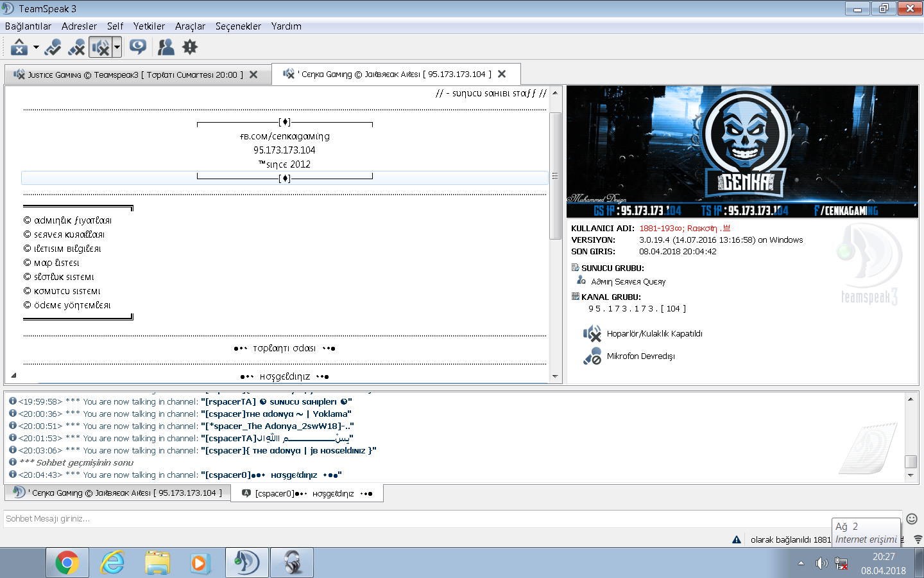Click the warning triangle status bar icon
The height and width of the screenshot is (578, 924).
737,539
